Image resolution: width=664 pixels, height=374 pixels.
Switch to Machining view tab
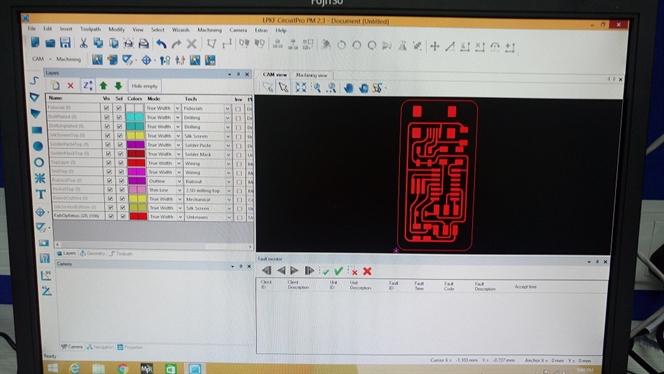click(311, 75)
